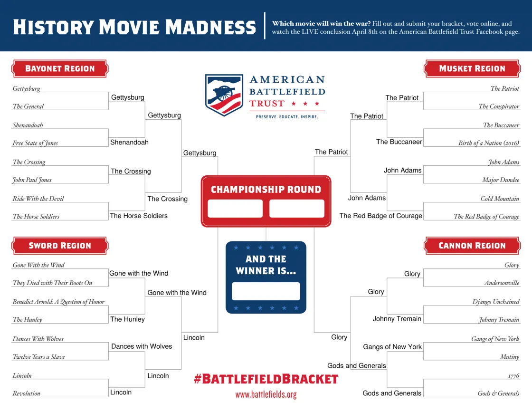This screenshot has width=532, height=411.
Task: Select Ride With the Devil entry
Action: tap(38, 199)
